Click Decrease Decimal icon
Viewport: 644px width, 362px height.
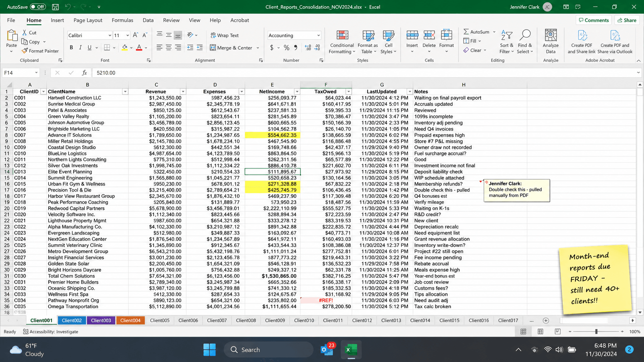tap(317, 48)
